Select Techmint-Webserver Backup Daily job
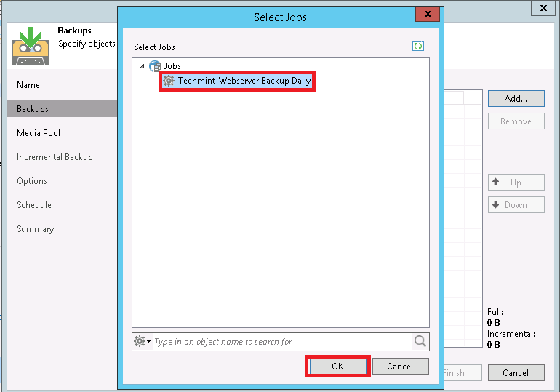Image resolution: width=560 pixels, height=392 pixels. pos(237,81)
